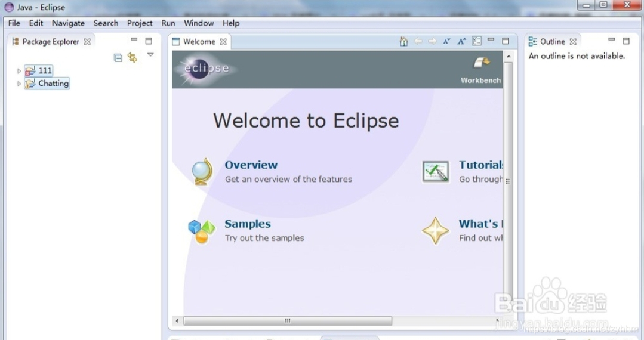Screen dimensions: 644x340
Task: Select the Chatting project name
Action: (53, 84)
